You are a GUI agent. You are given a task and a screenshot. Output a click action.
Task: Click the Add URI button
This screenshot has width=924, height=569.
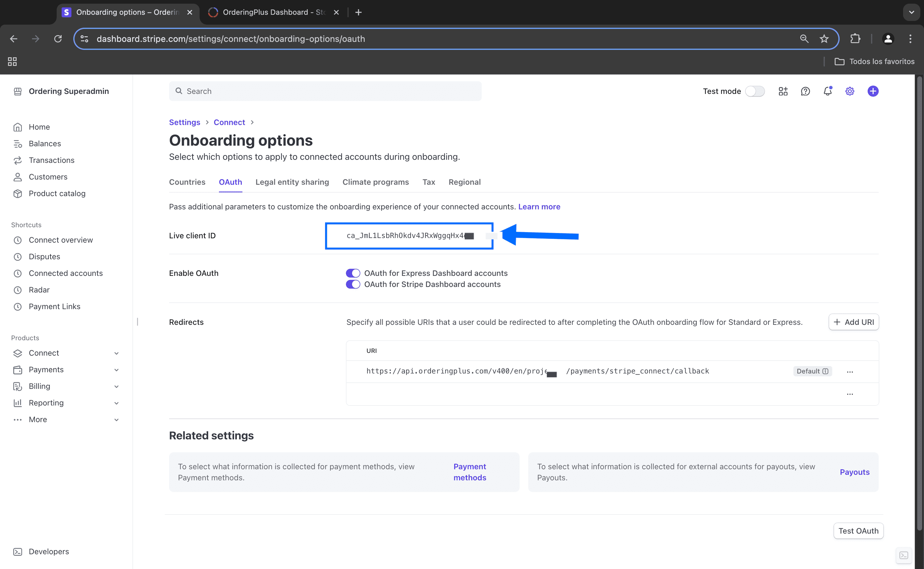pos(853,322)
